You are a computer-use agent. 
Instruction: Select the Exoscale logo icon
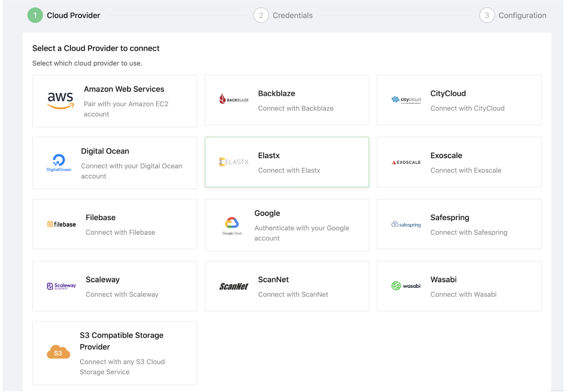406,162
